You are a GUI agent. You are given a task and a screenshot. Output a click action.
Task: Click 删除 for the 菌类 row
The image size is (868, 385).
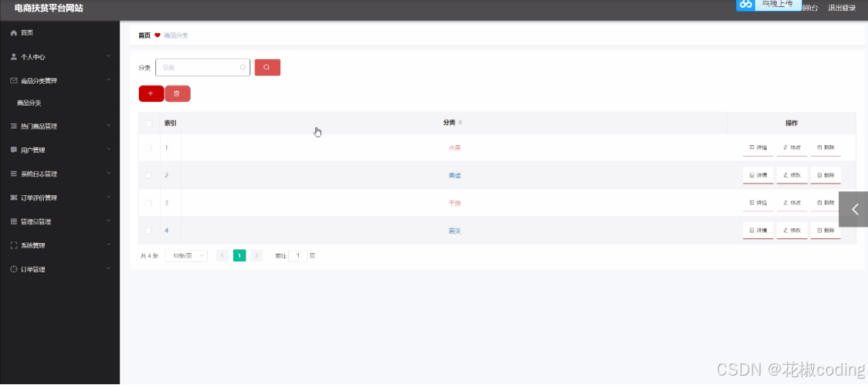click(x=826, y=231)
